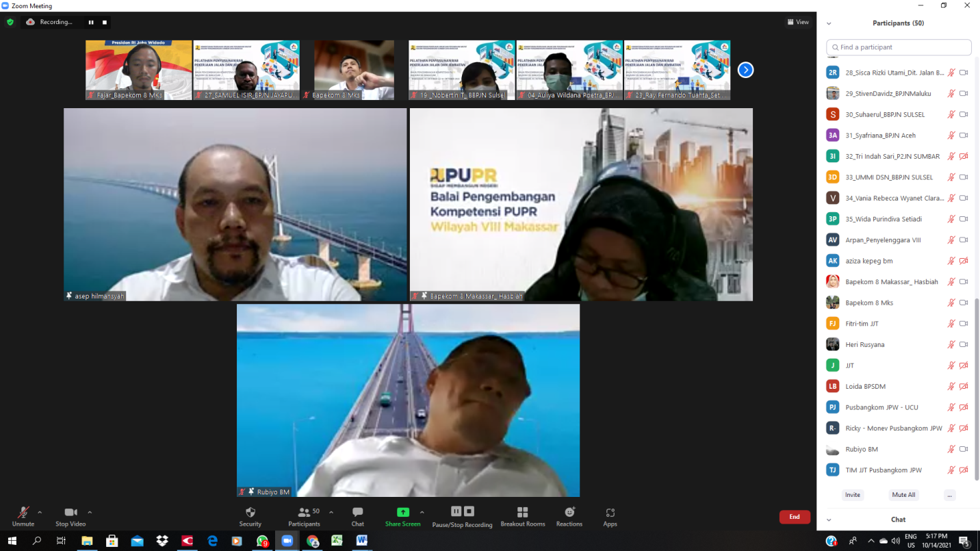Screen dimensions: 980x551
Task: Open share options arrow beside Share Screen
Action: (422, 512)
